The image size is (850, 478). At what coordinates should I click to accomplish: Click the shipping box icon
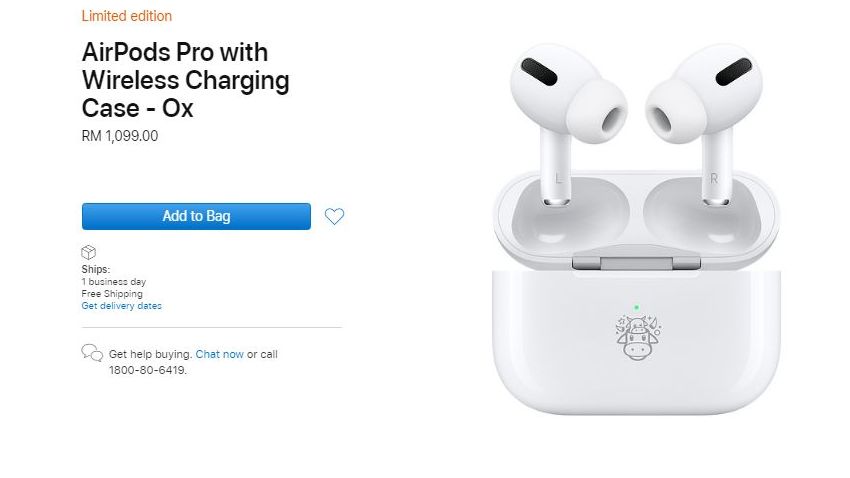pos(88,253)
